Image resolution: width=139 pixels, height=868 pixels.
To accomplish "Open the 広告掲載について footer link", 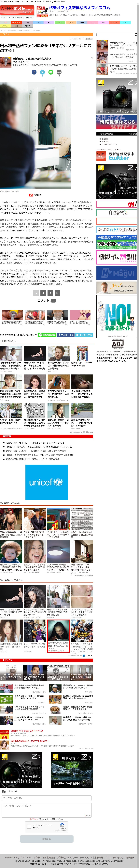I will pos(103,857).
